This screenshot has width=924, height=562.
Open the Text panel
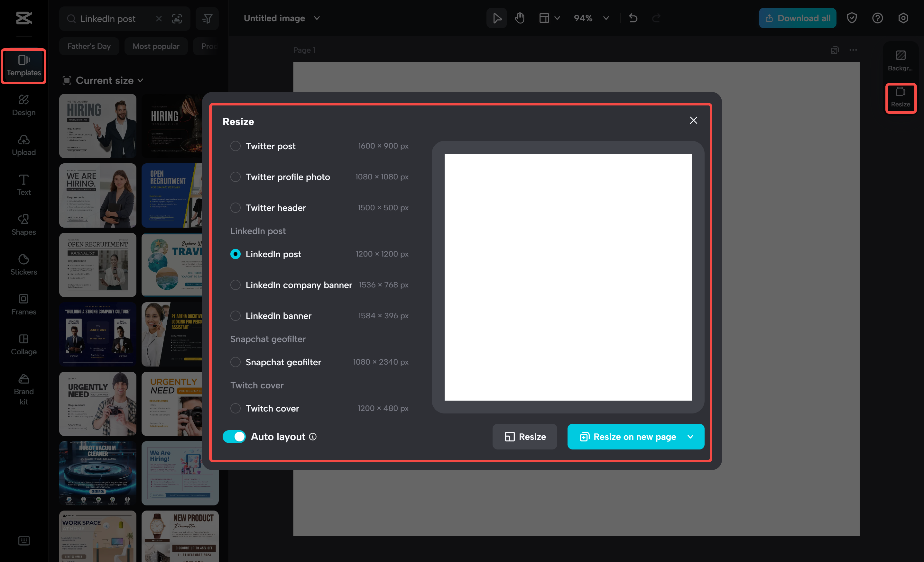click(23, 185)
